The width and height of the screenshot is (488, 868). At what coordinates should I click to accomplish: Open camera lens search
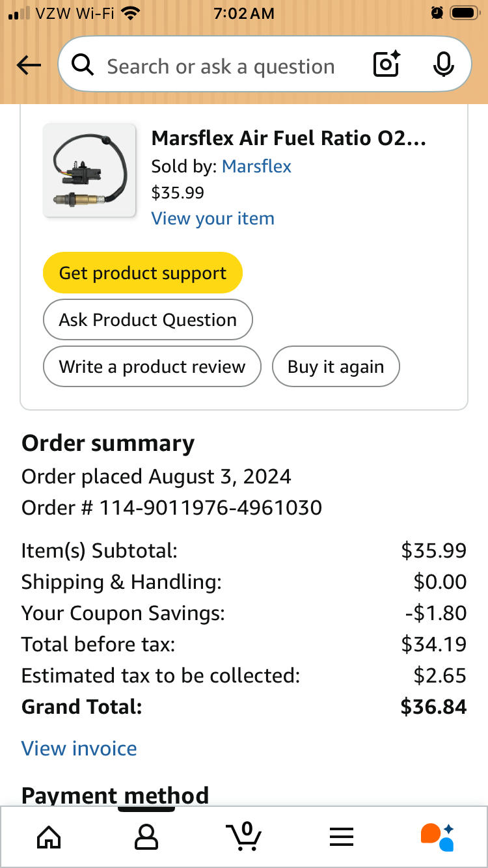(x=386, y=65)
